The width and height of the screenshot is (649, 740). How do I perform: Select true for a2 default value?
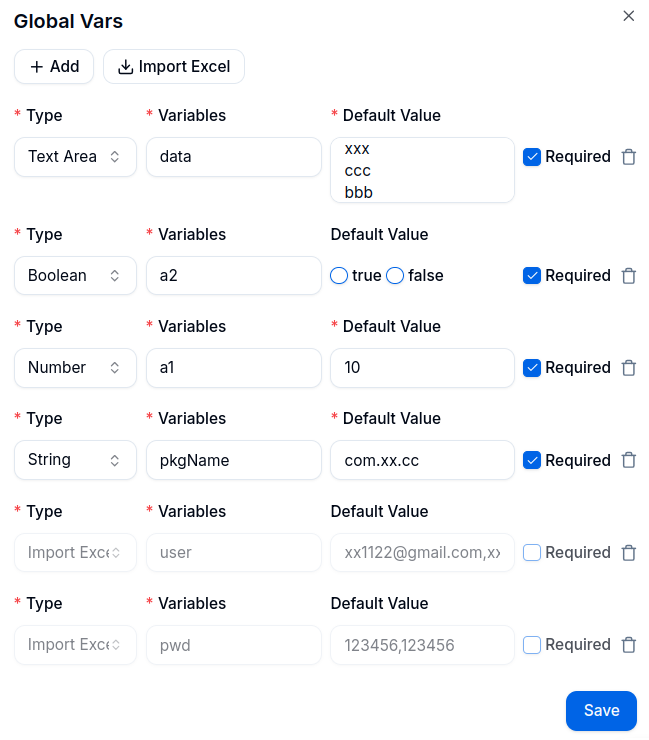tap(339, 276)
